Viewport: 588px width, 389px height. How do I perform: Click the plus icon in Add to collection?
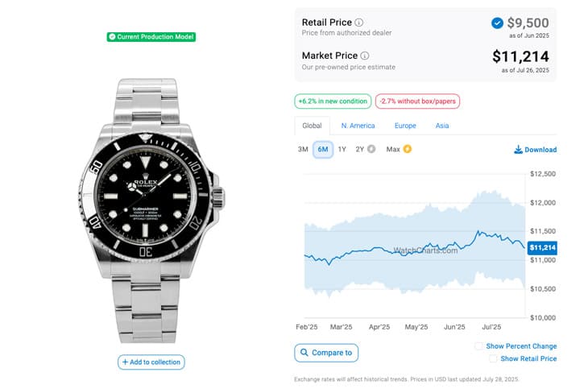pos(126,362)
